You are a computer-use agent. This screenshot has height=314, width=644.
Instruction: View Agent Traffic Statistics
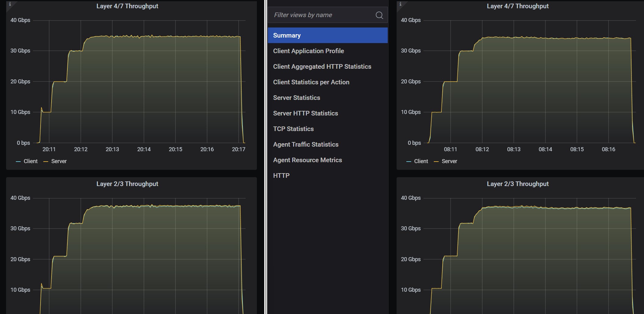[306, 144]
